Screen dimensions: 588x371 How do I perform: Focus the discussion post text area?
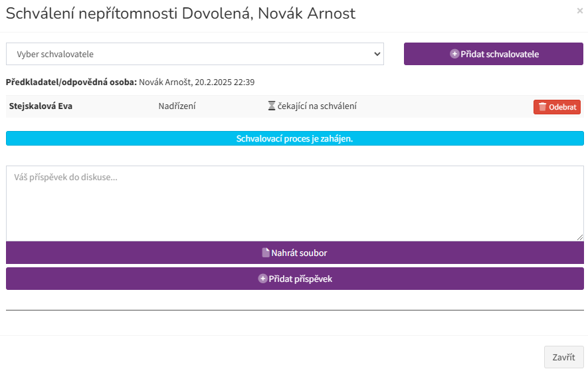coord(295,203)
